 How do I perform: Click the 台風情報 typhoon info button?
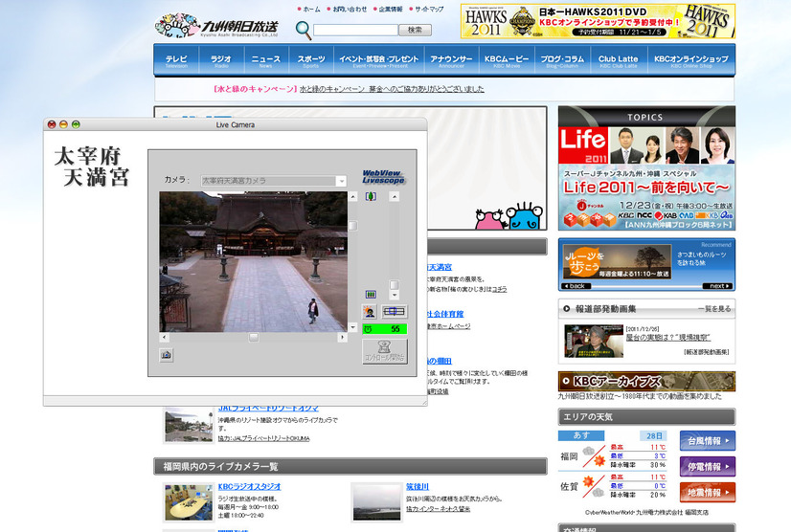pos(708,441)
